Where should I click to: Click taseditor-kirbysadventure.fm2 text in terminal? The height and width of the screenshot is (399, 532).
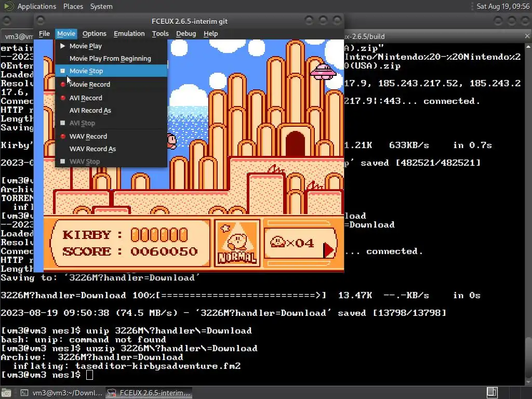[x=158, y=366]
